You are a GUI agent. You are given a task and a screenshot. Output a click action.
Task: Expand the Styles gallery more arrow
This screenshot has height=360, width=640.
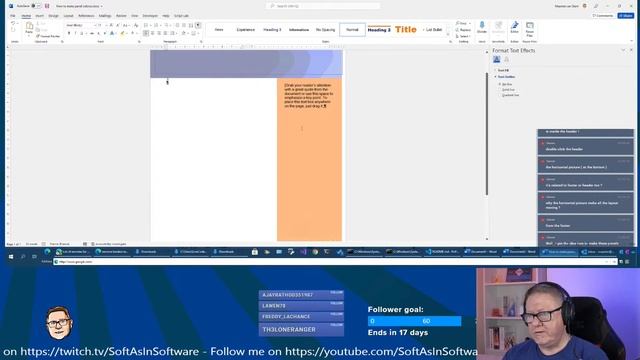click(x=448, y=35)
